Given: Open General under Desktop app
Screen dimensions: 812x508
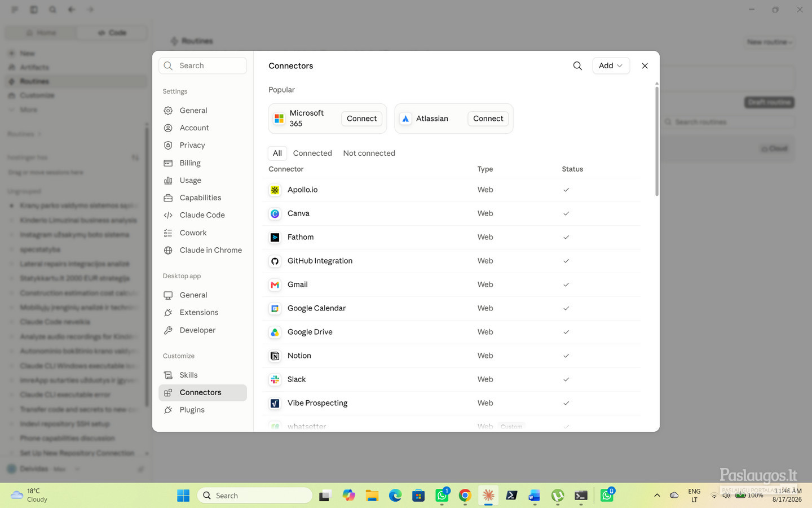Looking at the screenshot, I should [202, 295].
